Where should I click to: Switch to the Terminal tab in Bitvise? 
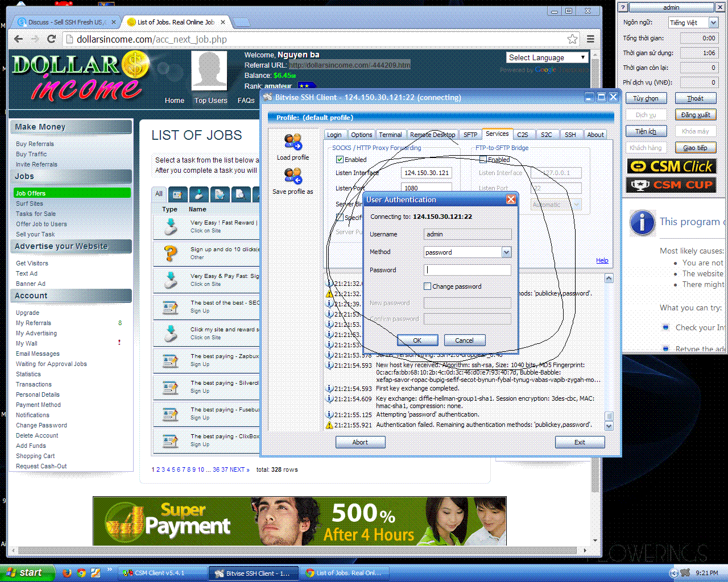(x=390, y=135)
